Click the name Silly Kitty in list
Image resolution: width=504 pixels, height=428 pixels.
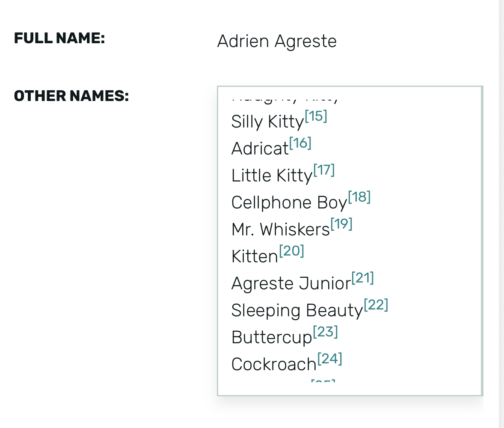coord(267,122)
